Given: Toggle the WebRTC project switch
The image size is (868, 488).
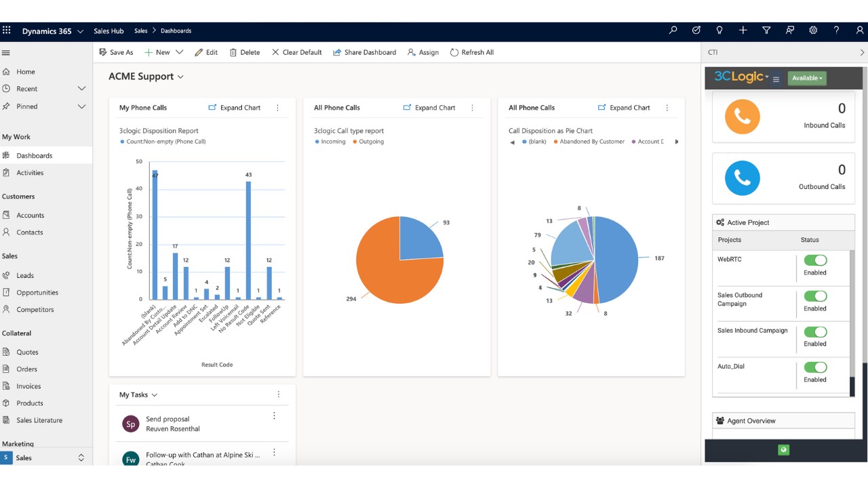Looking at the screenshot, I should pyautogui.click(x=816, y=260).
